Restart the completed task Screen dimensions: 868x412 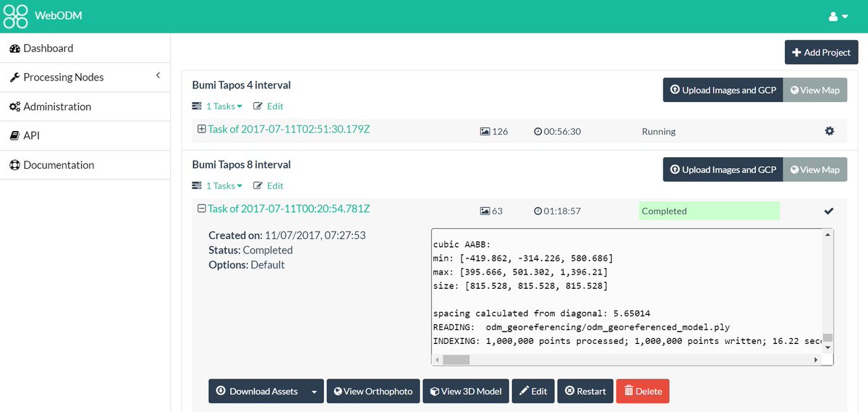click(x=585, y=391)
